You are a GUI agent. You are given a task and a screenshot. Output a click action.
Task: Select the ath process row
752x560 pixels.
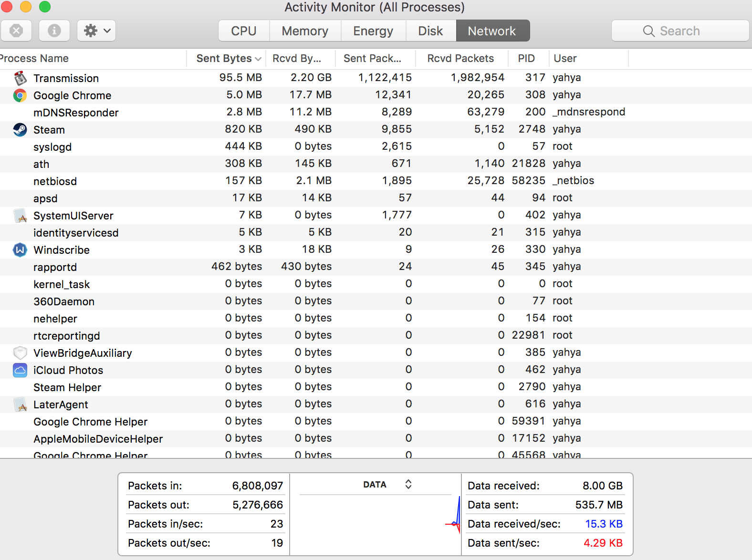click(376, 164)
